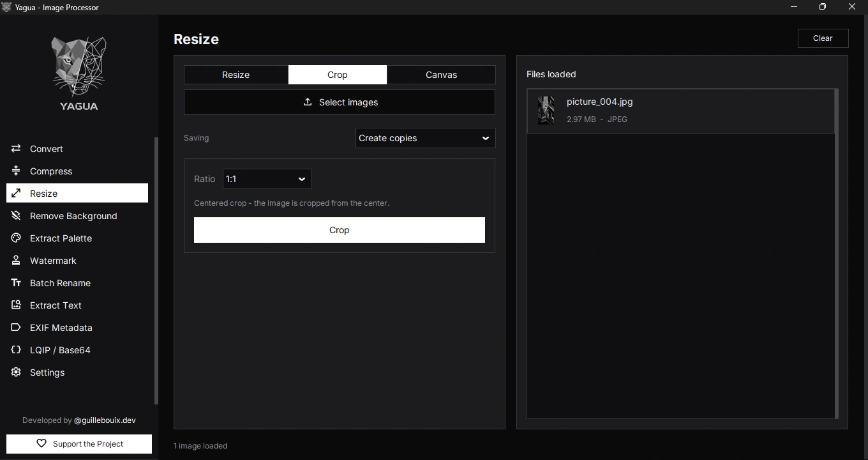This screenshot has height=460, width=868.
Task: Open LQIP / Base64 label
Action: tap(60, 350)
